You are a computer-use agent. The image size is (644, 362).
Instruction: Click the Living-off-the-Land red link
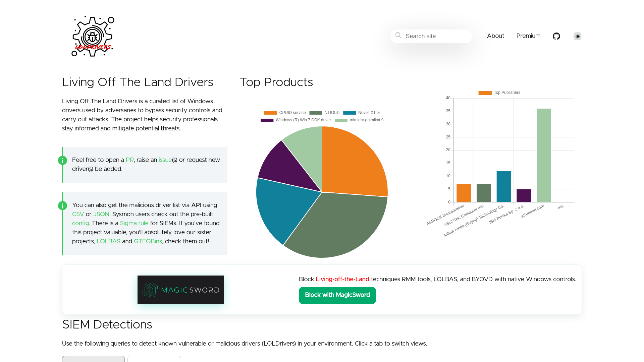(x=342, y=279)
